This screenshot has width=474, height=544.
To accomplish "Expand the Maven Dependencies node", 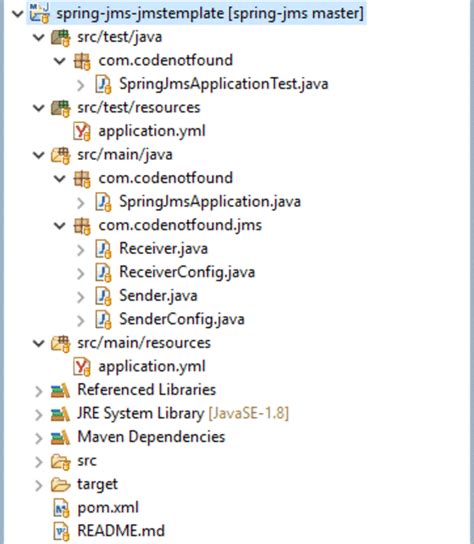I will [39, 439].
